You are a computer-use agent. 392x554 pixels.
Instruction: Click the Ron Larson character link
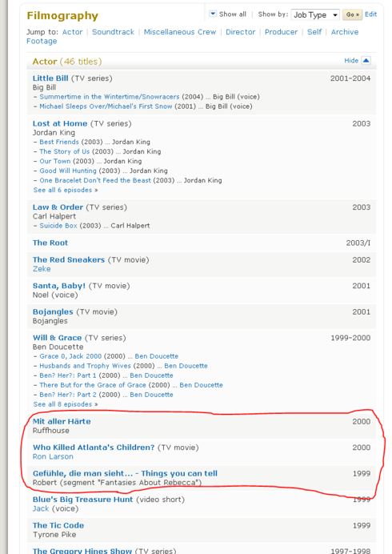tap(53, 456)
